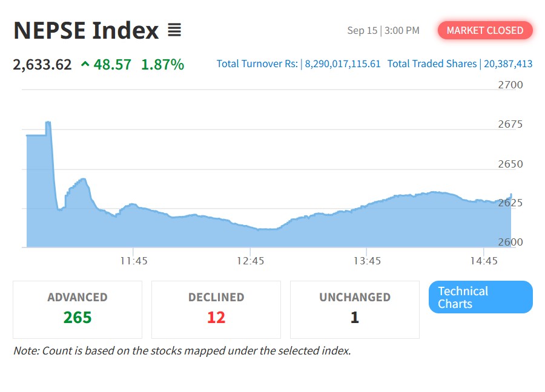545x392 pixels.
Task: Open the index list menu icon
Action: pyautogui.click(x=174, y=30)
